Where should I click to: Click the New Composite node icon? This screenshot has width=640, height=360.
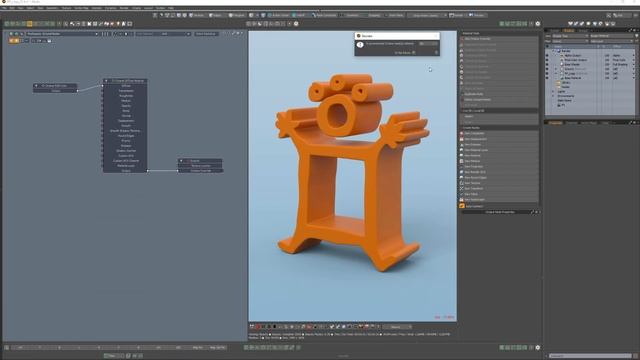[462, 133]
